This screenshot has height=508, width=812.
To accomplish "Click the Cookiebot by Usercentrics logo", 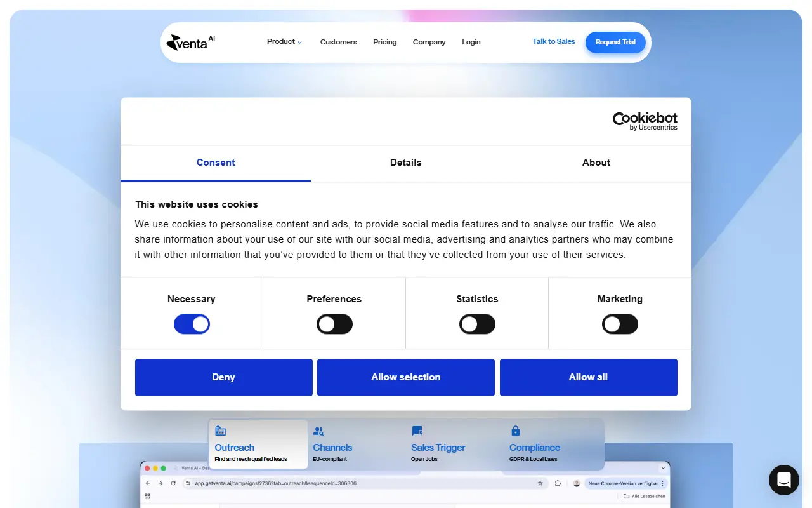I will [x=645, y=121].
